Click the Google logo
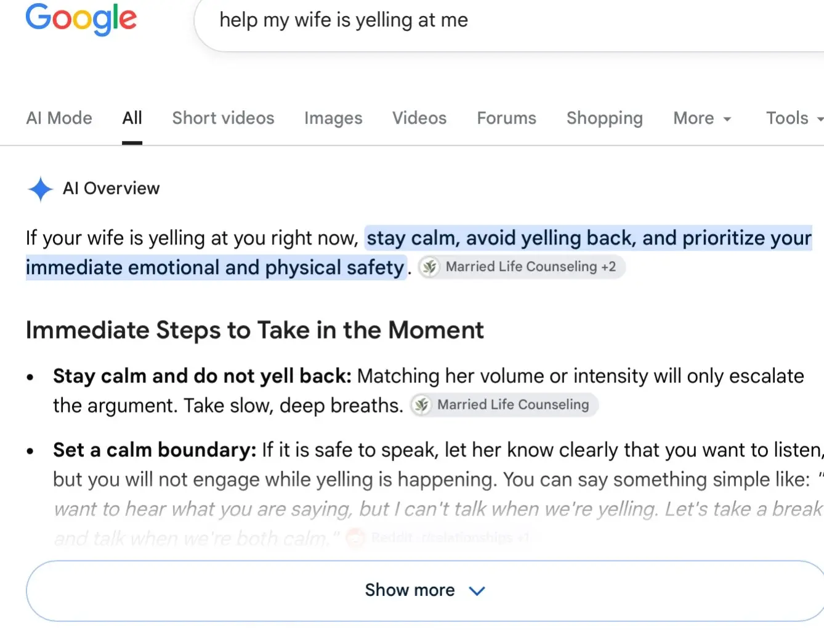 pos(81,19)
